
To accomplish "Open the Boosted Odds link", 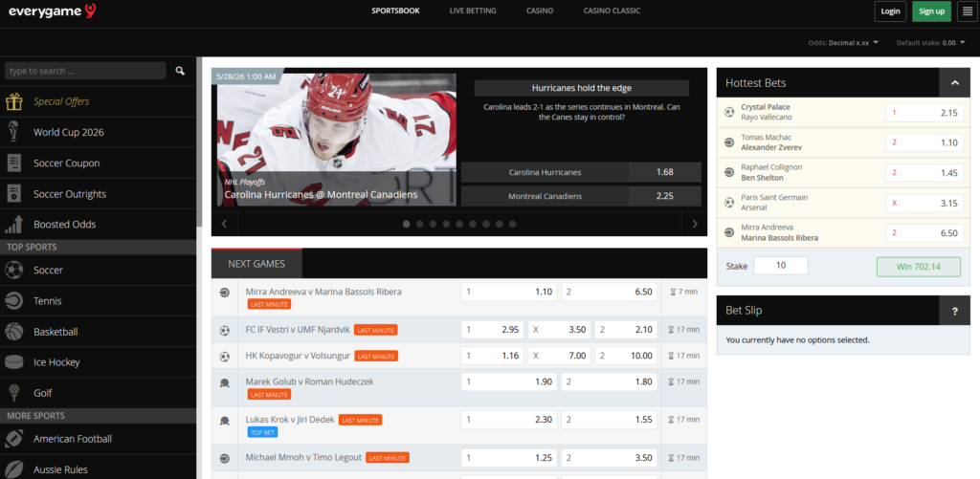I will click(x=65, y=224).
